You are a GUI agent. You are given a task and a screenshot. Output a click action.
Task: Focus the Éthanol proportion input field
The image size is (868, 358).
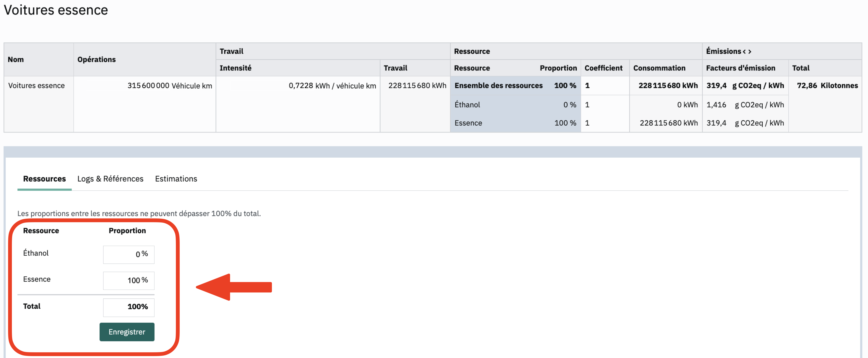[129, 254]
